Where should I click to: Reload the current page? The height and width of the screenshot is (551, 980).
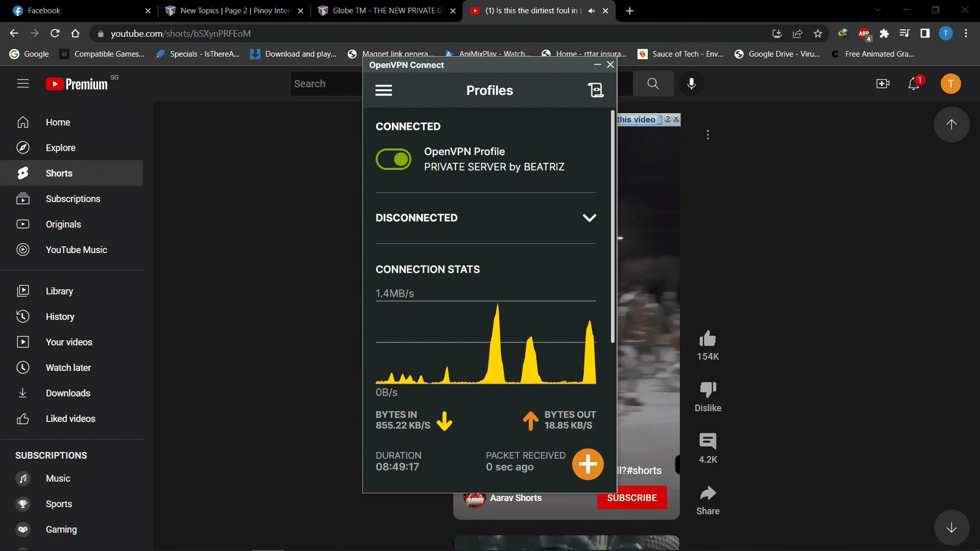[55, 33]
